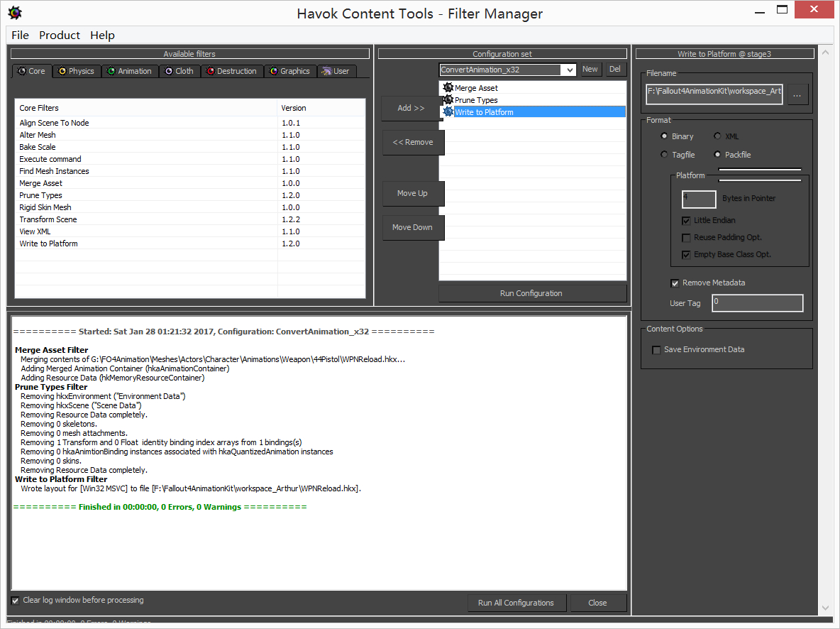Uncheck the Remove Metadata checkbox
The image size is (840, 629).
(675, 283)
